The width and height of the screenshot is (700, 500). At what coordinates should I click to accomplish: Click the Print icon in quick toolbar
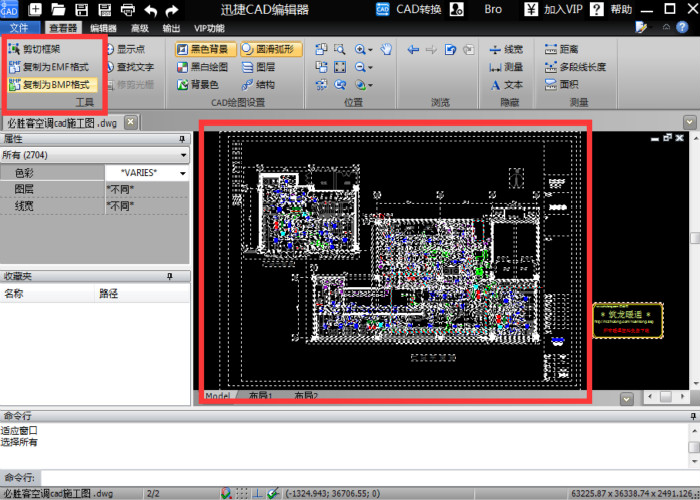click(x=128, y=9)
